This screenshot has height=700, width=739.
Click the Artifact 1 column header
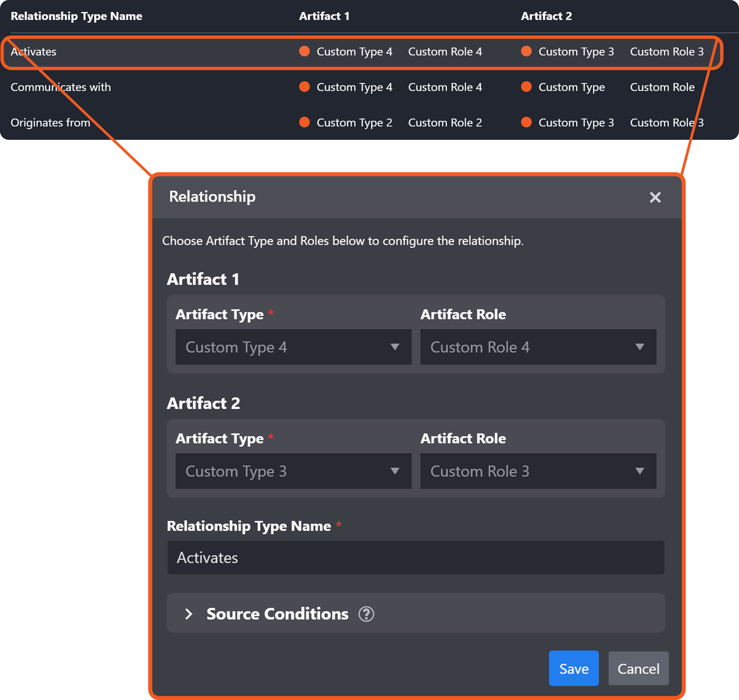(x=324, y=16)
